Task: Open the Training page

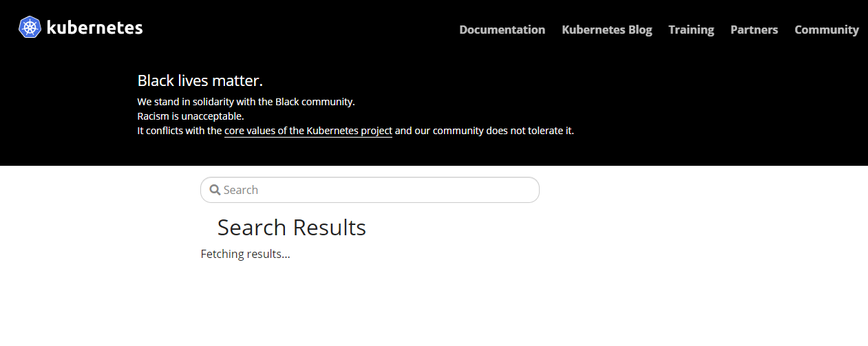Action: [x=691, y=30]
